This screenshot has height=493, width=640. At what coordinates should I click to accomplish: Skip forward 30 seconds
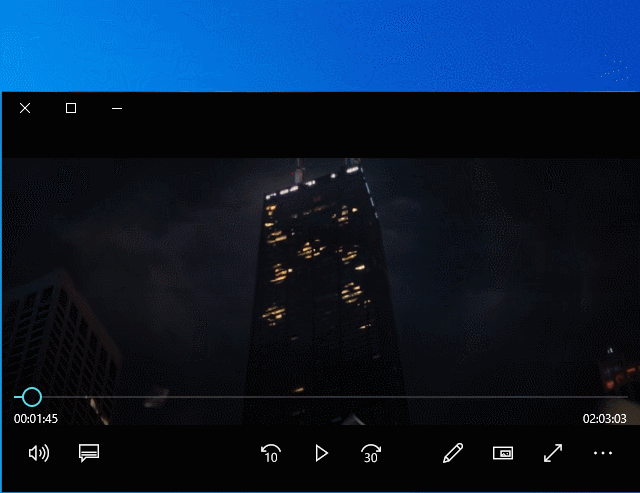[x=371, y=453]
